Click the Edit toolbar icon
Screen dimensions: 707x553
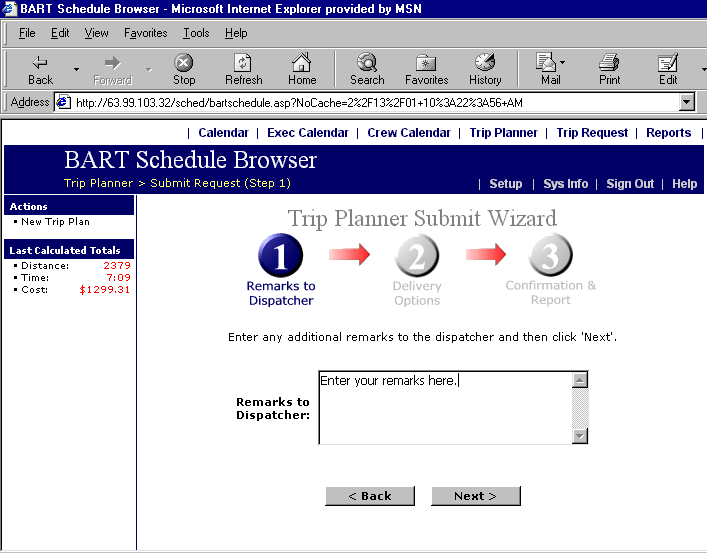668,62
